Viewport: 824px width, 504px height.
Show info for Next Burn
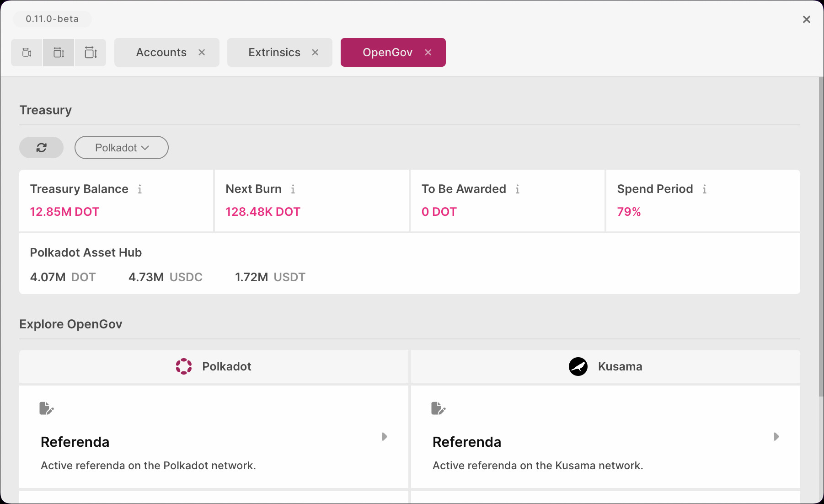tap(293, 189)
